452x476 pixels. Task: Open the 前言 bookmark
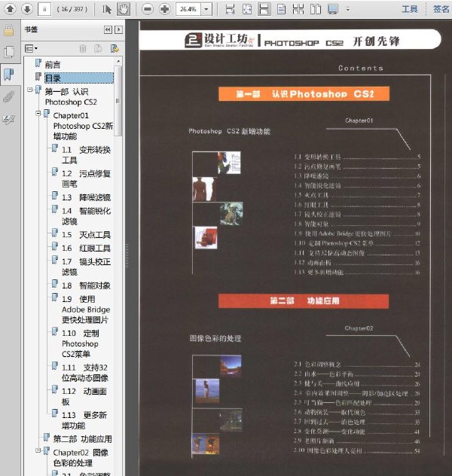(53, 65)
